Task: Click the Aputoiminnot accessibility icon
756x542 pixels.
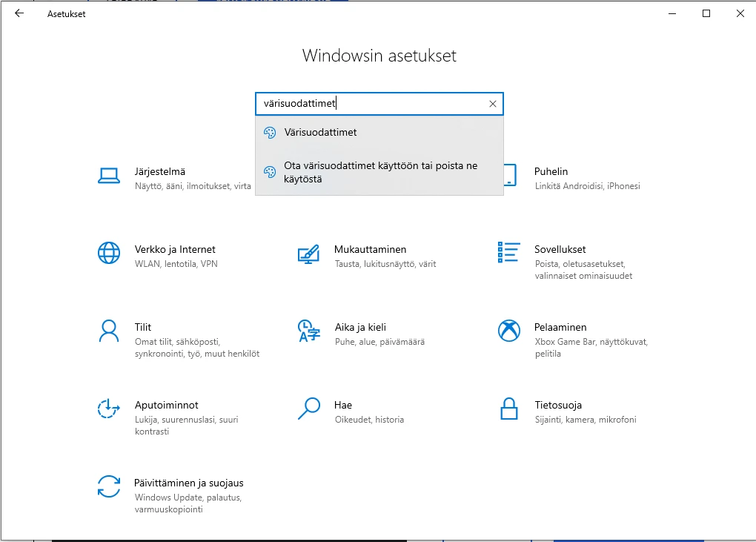Action: click(109, 409)
